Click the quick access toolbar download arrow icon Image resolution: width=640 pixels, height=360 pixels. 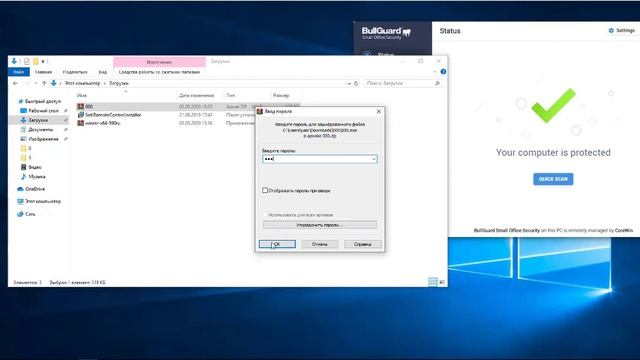click(14, 61)
